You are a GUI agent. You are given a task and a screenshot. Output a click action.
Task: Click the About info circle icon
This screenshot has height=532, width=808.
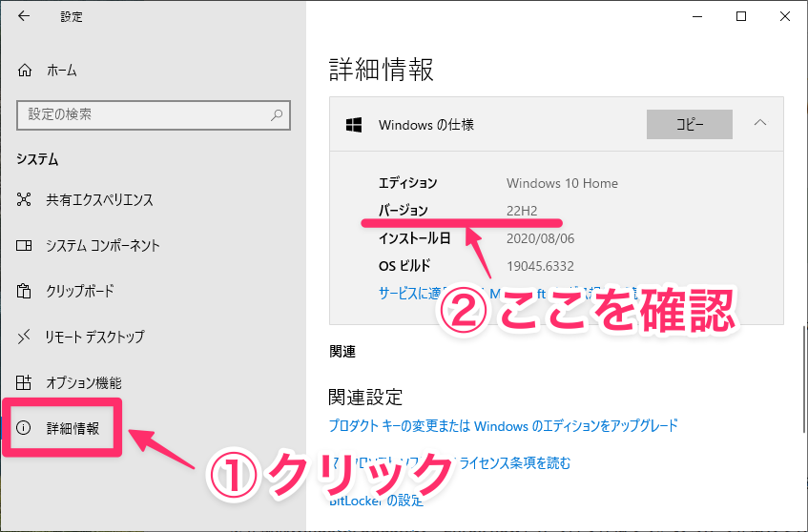[x=24, y=427]
